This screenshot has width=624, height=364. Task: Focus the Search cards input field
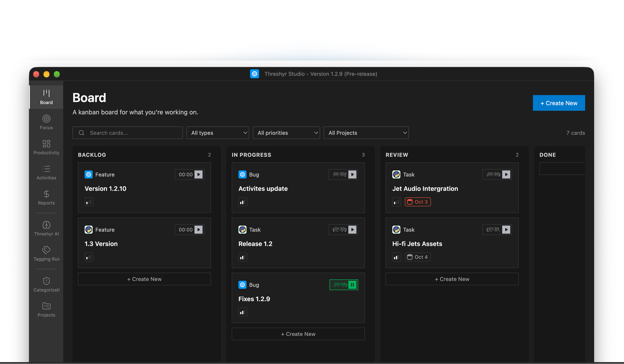click(x=128, y=133)
